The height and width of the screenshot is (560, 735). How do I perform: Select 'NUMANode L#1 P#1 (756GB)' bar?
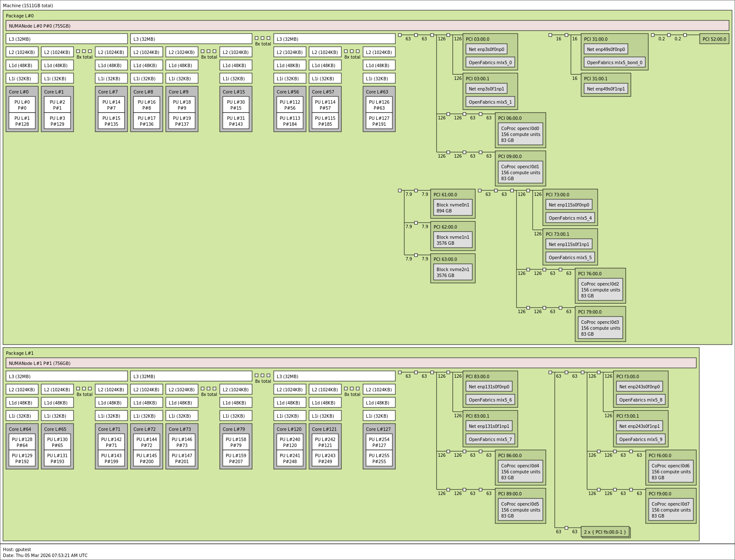(x=351, y=363)
